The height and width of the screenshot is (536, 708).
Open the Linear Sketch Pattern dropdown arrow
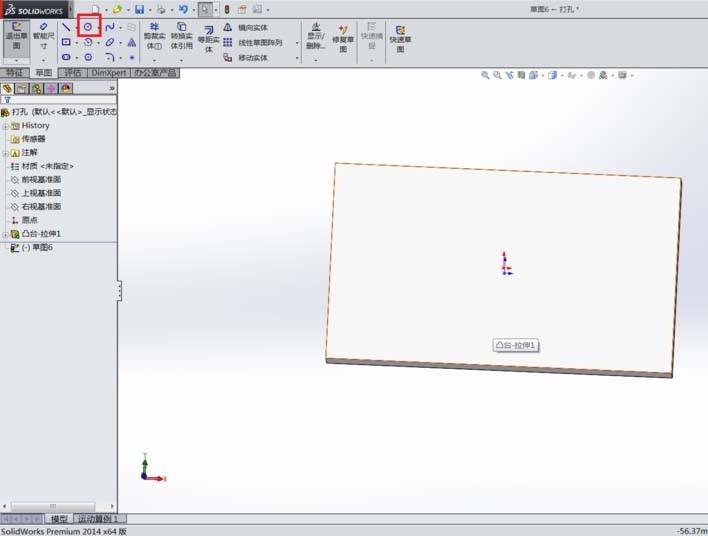(x=297, y=43)
